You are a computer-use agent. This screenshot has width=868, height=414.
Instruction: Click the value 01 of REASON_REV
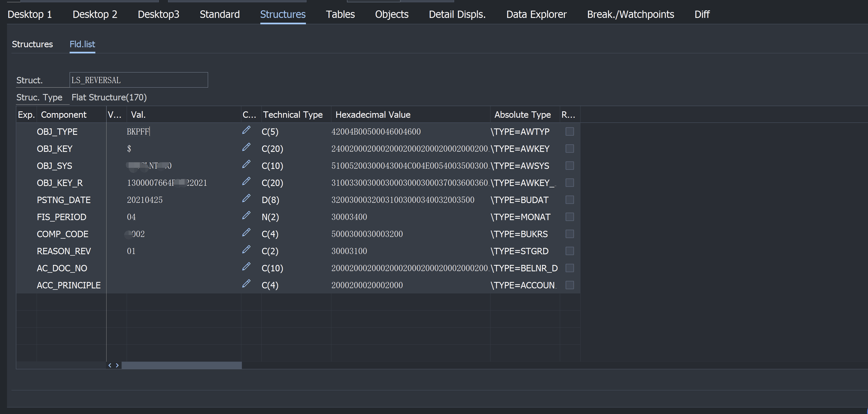coord(131,251)
